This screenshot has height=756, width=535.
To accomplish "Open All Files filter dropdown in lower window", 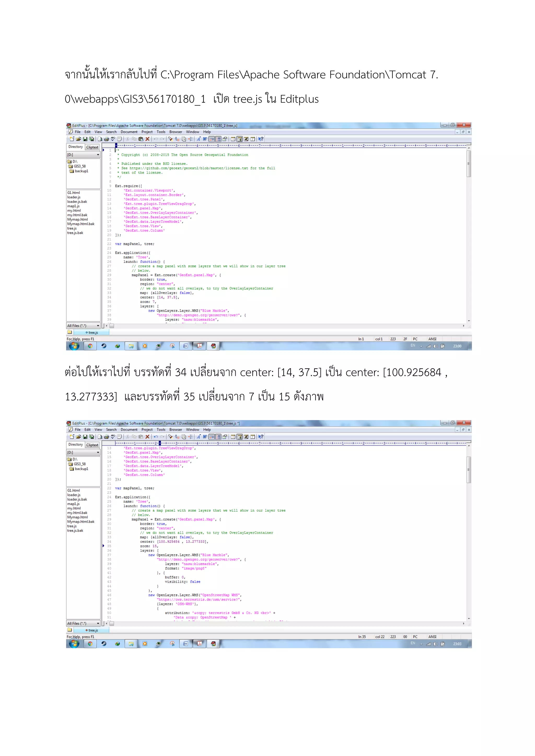I will (x=83, y=623).
